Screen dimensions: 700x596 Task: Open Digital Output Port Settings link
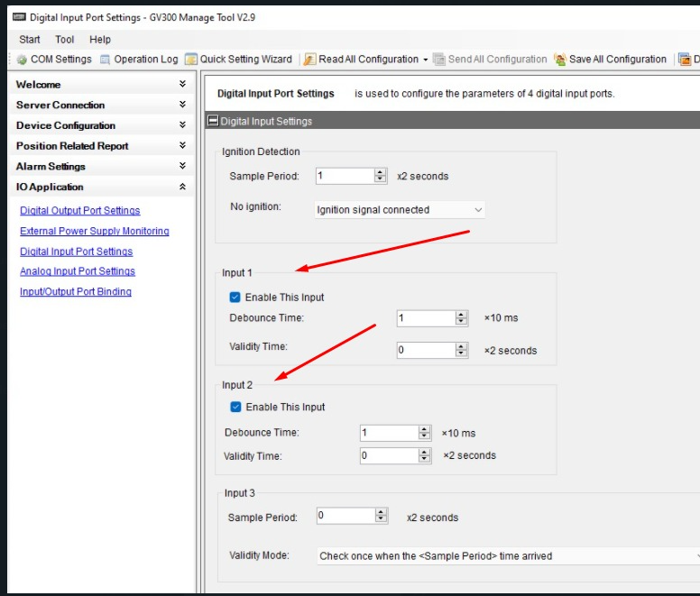coord(80,211)
